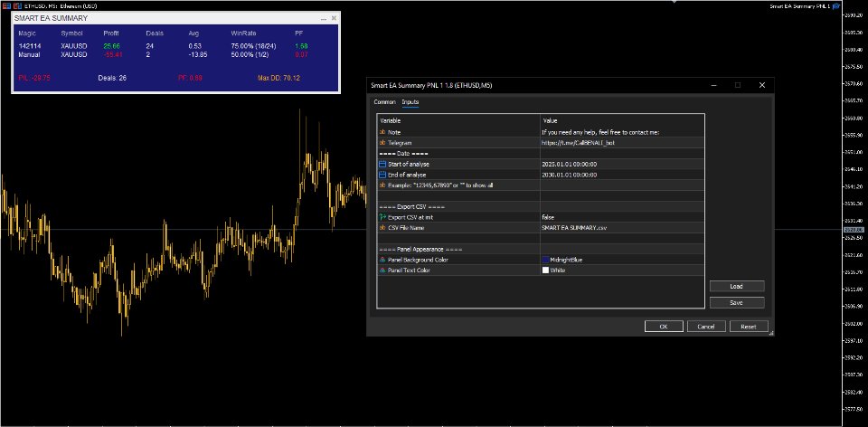Click the ==== Date ==== separator row
This screenshot has width=868, height=427.
541,154
